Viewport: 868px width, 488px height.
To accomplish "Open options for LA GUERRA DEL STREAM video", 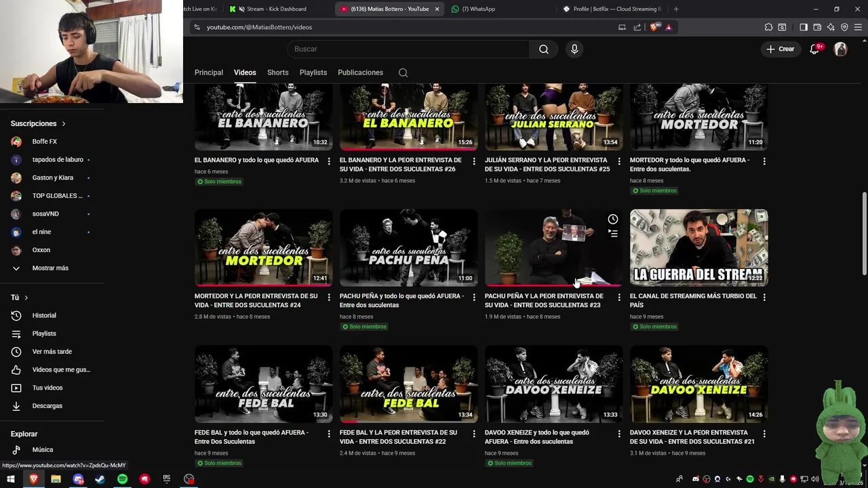I will pyautogui.click(x=764, y=297).
